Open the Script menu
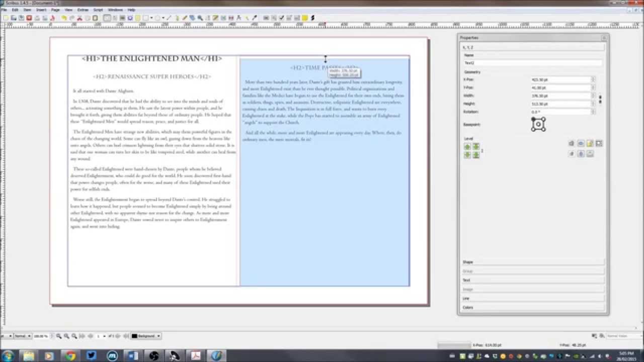This screenshot has height=362, width=644. 98,10
